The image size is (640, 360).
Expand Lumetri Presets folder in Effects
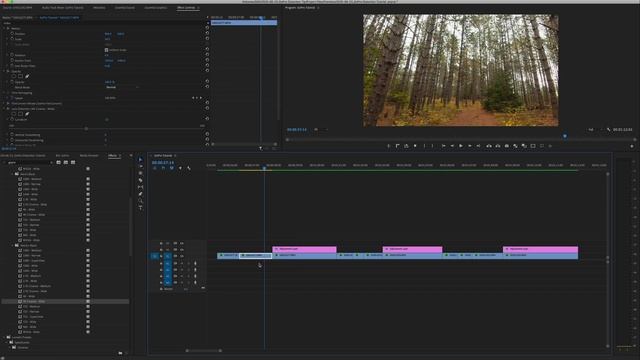pyautogui.click(x=4, y=337)
